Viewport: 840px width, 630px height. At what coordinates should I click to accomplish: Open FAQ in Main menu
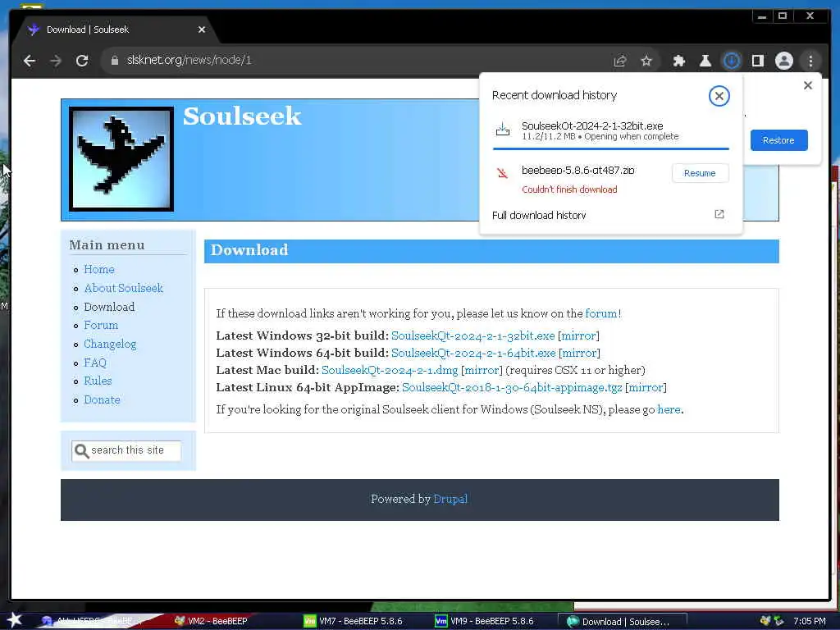coord(95,363)
